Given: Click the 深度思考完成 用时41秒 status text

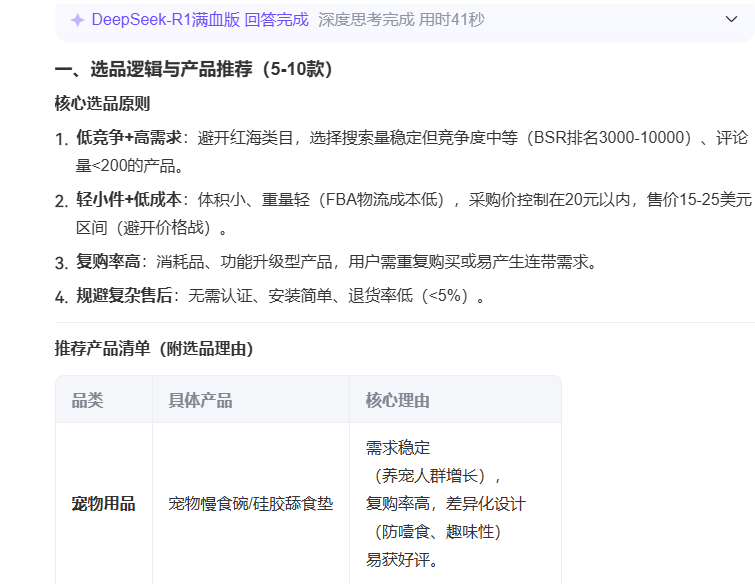Looking at the screenshot, I should click(x=401, y=20).
